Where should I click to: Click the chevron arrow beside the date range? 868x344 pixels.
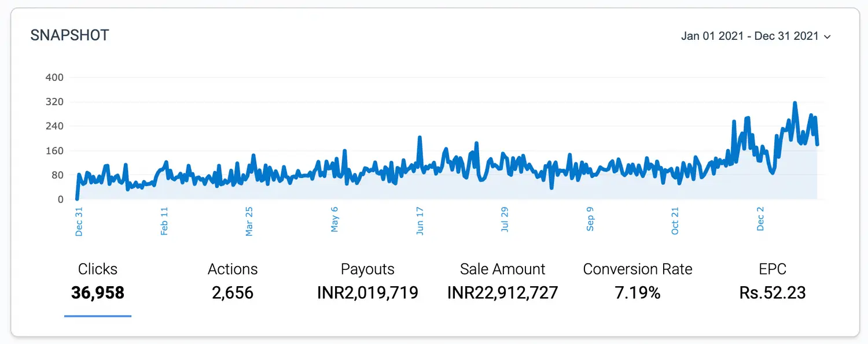coord(827,36)
